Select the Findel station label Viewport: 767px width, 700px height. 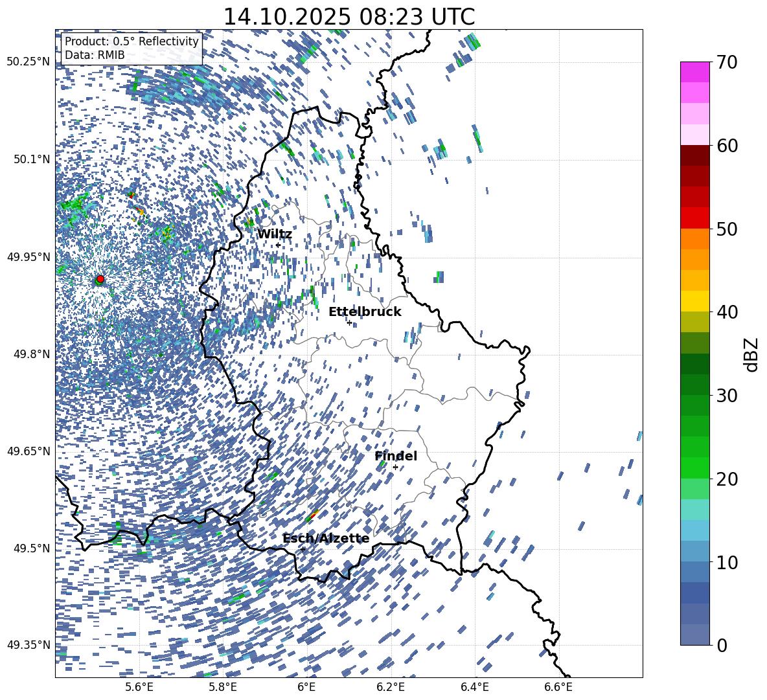(395, 457)
